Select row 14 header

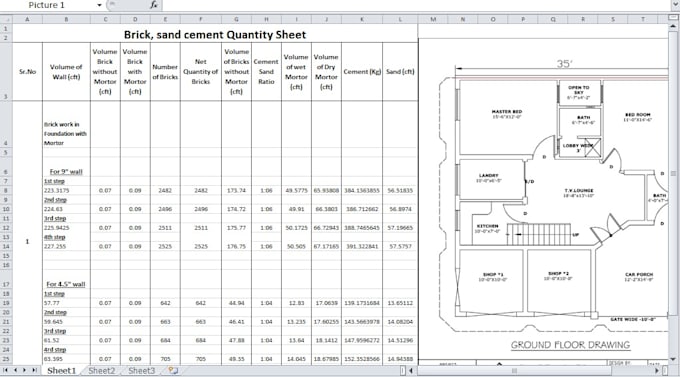point(6,246)
